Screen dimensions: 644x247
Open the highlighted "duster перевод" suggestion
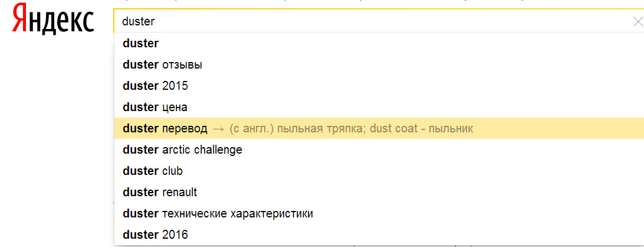(379, 128)
